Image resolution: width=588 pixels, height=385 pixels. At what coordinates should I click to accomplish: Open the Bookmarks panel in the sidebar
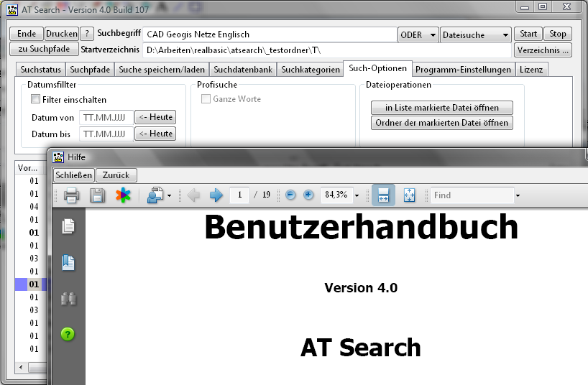[68, 262]
